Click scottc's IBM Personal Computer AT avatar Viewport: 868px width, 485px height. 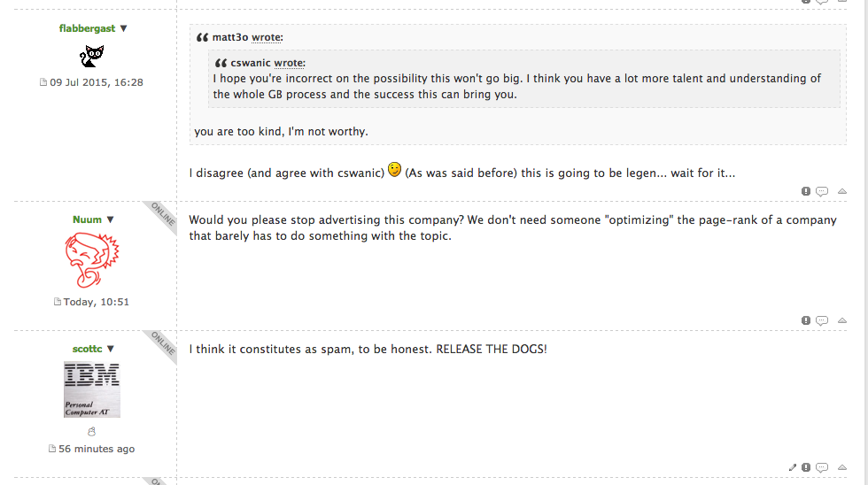[x=92, y=389]
